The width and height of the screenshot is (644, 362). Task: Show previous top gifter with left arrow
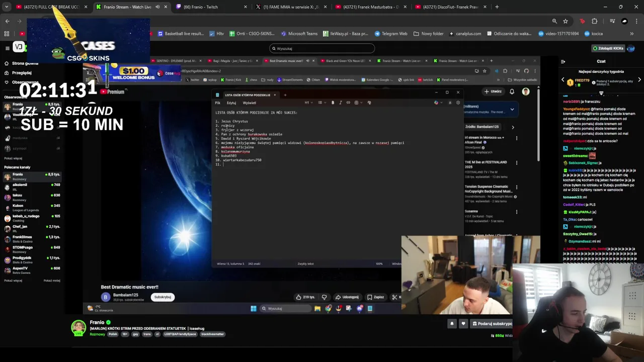pyautogui.click(x=563, y=80)
